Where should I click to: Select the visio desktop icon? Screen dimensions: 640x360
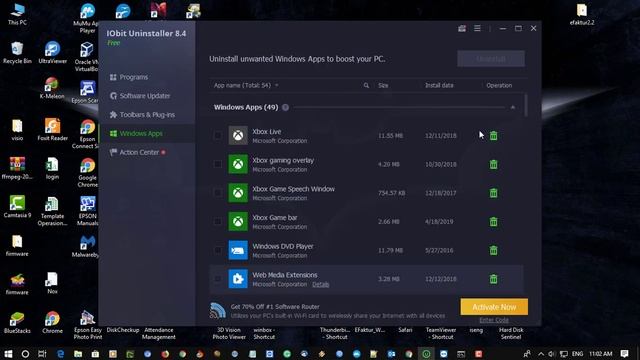17,130
